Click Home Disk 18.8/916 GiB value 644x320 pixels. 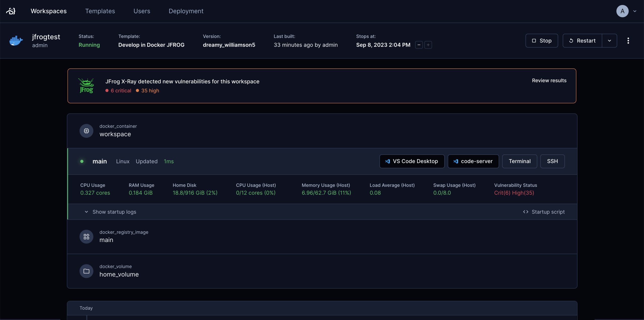point(195,193)
